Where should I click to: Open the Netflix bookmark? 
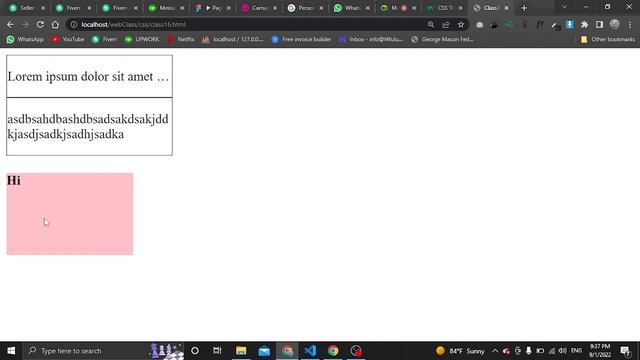[x=180, y=39]
